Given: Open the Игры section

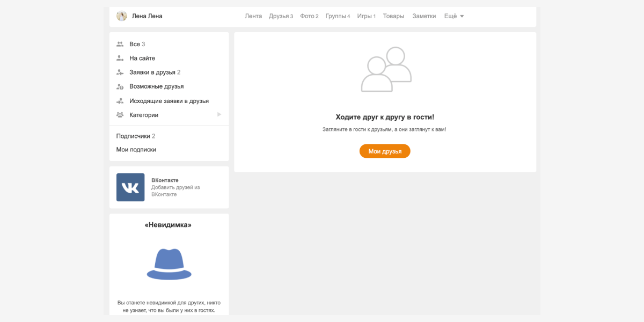Looking at the screenshot, I should pyautogui.click(x=366, y=16).
